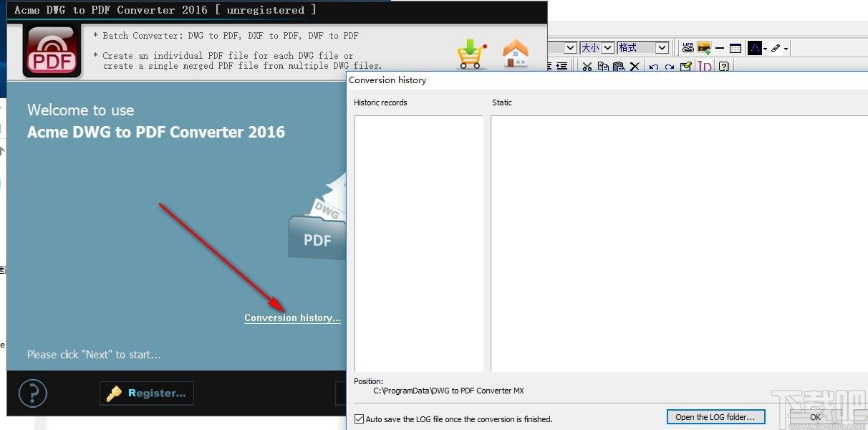Click the C:\ProgramData position path text
The image size is (868, 430).
pyautogui.click(x=448, y=391)
